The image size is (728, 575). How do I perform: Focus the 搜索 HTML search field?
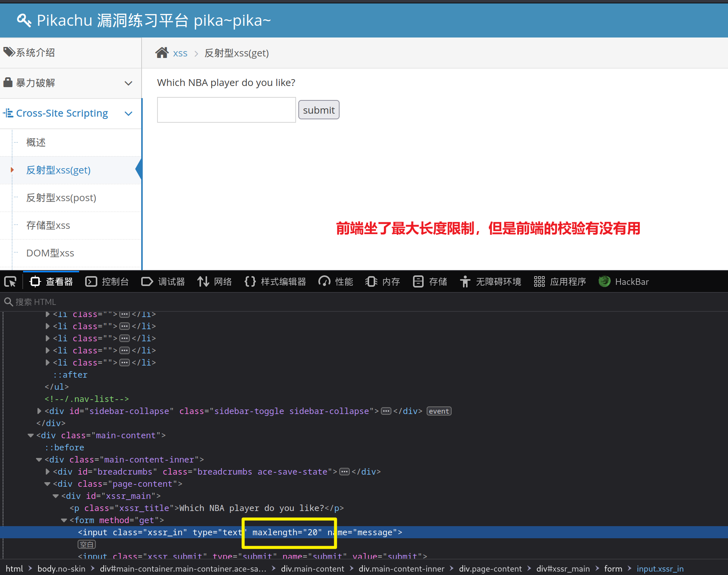click(364, 302)
